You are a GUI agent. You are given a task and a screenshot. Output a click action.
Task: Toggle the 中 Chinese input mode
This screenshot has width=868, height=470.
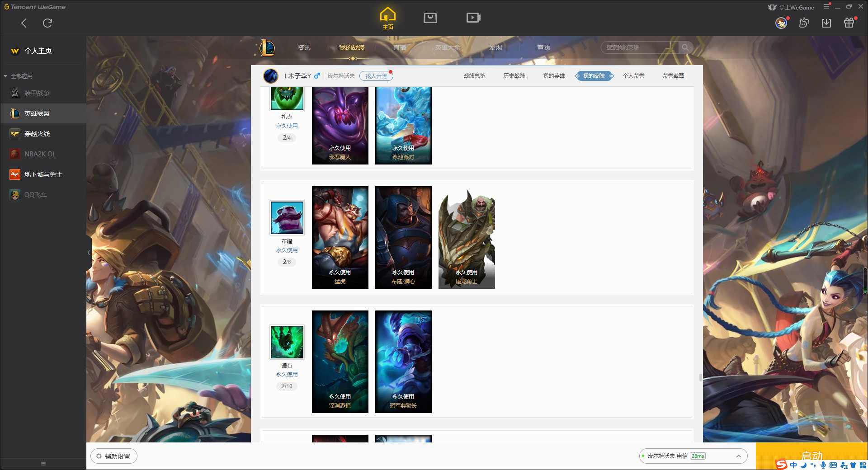pyautogui.click(x=793, y=465)
